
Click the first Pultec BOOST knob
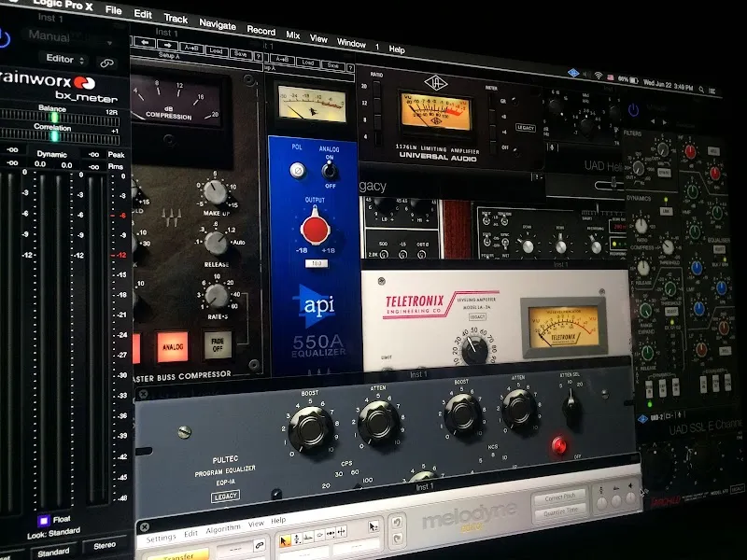click(311, 428)
